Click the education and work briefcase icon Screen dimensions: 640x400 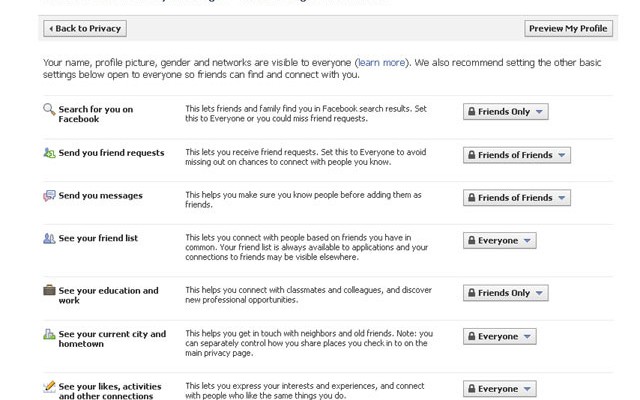[49, 290]
